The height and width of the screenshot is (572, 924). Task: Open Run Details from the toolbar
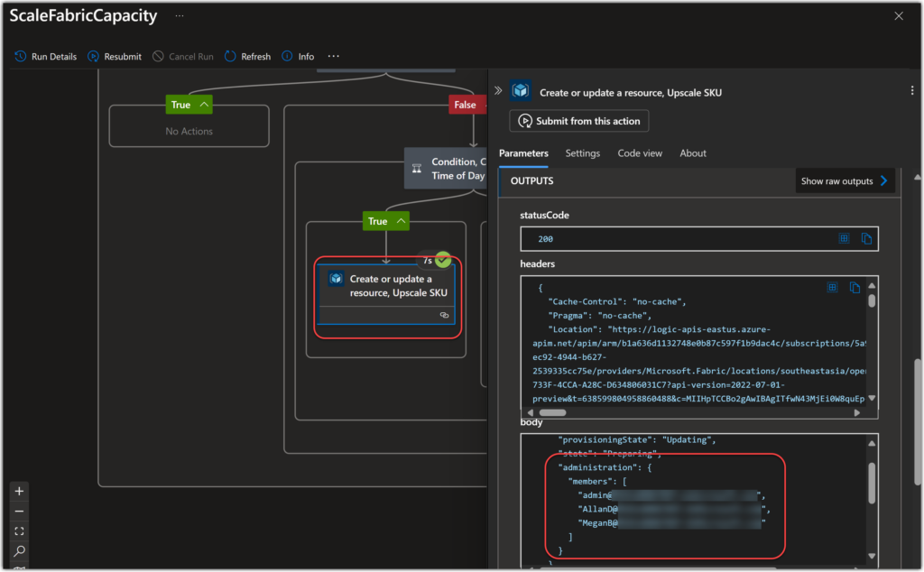point(45,57)
